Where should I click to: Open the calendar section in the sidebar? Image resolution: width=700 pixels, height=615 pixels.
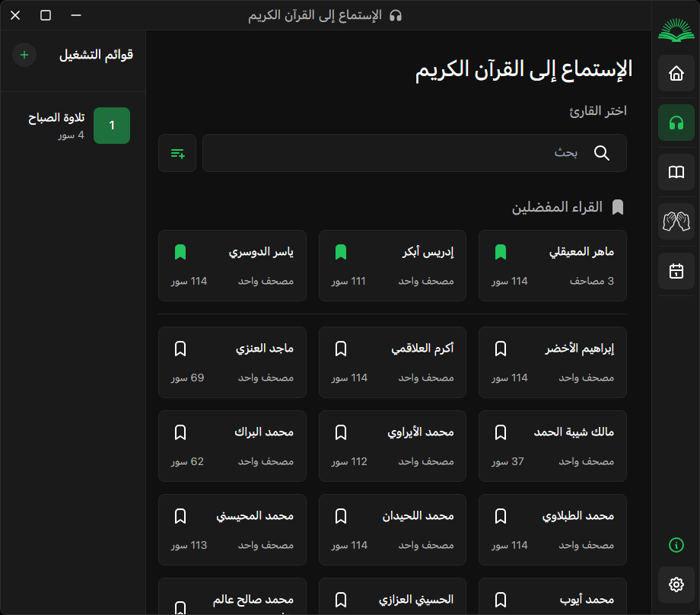coord(676,271)
